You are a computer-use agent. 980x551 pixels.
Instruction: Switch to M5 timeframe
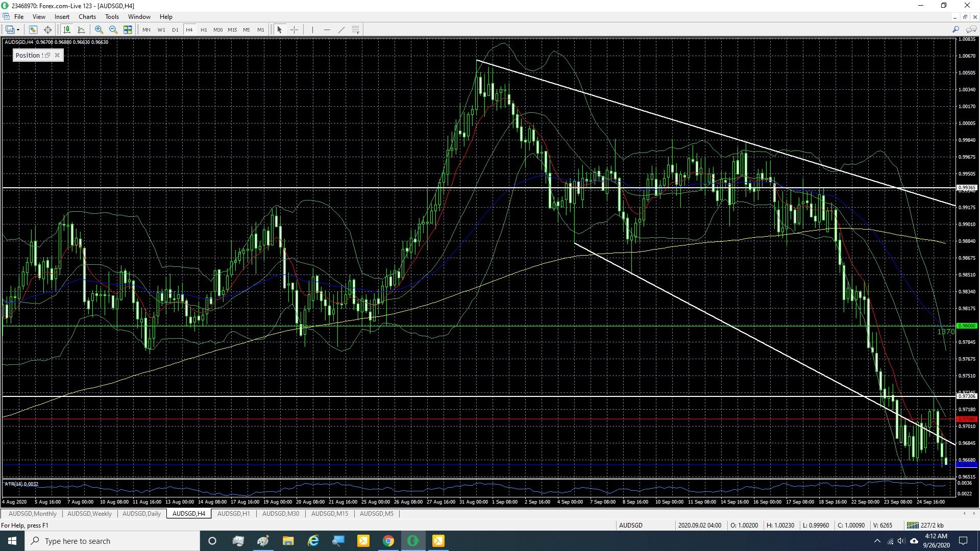point(247,30)
